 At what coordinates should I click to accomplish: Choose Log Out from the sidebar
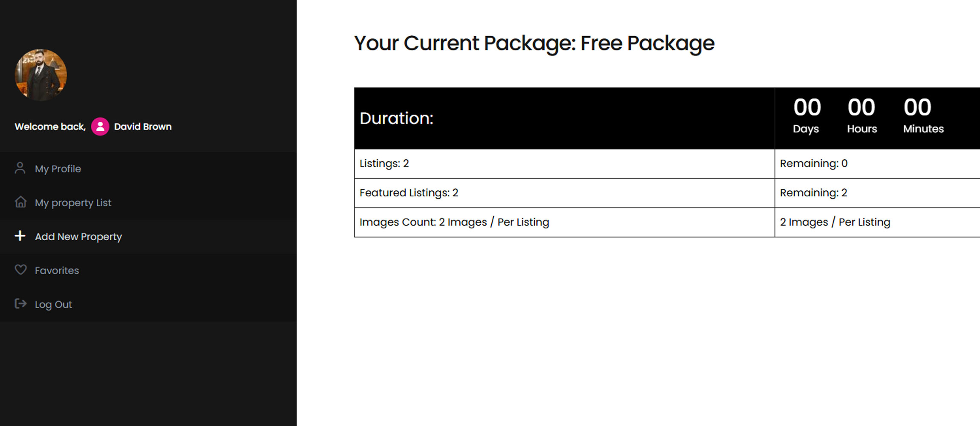click(x=53, y=305)
